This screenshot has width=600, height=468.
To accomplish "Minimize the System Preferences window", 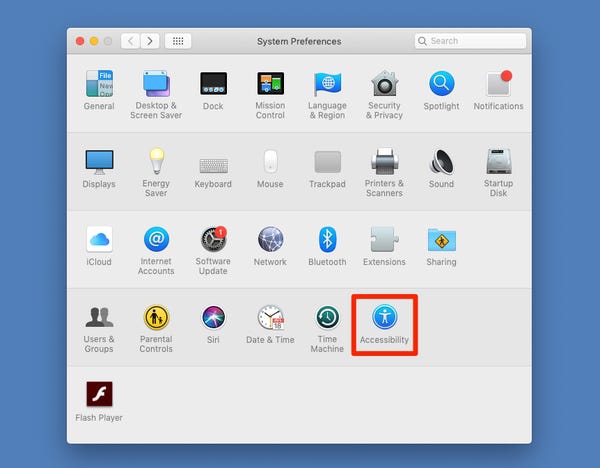I will (x=94, y=41).
